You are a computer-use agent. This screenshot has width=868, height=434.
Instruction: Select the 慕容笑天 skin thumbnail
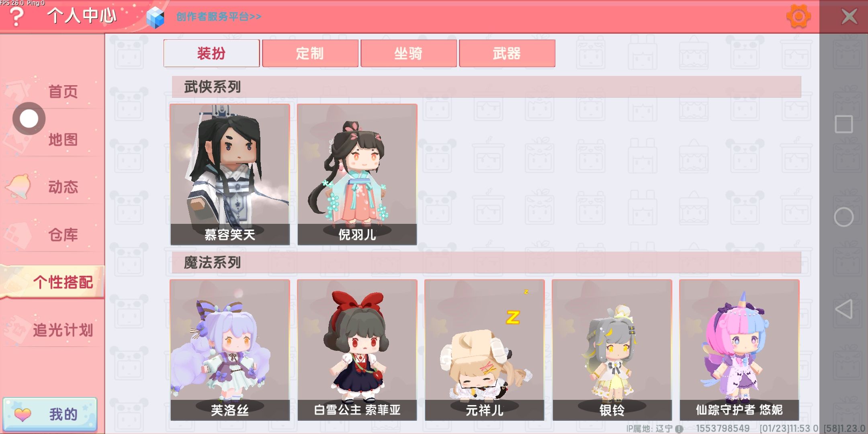[x=230, y=174]
